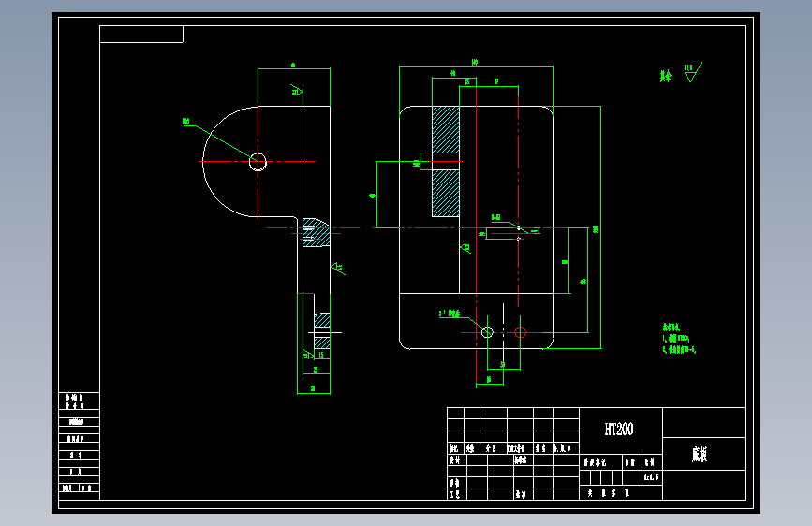Click the roughness symbol above the left view
812x526 pixels.
click(297, 90)
